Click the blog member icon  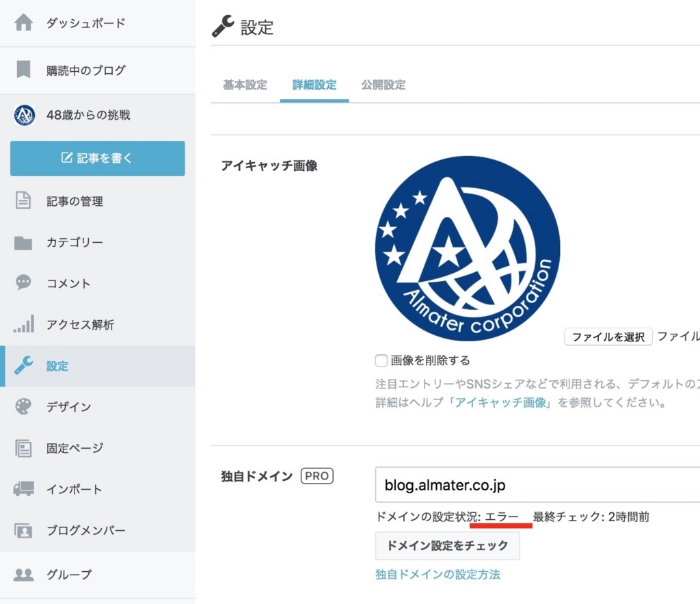[23, 530]
